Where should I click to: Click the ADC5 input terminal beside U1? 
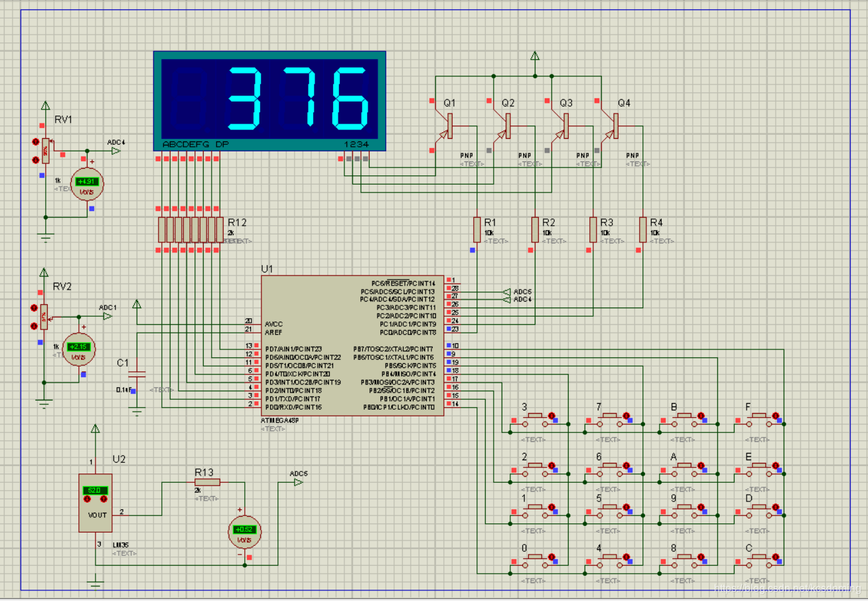point(507,292)
